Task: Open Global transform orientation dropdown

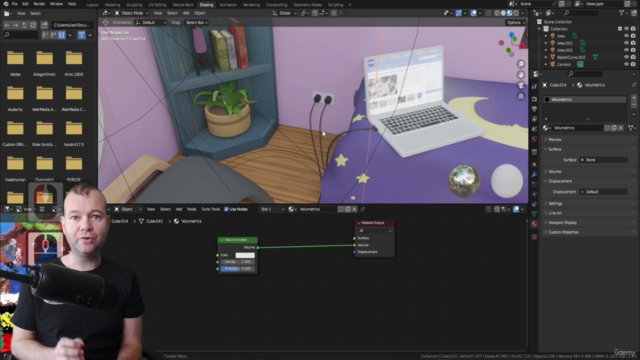Action: [x=285, y=13]
